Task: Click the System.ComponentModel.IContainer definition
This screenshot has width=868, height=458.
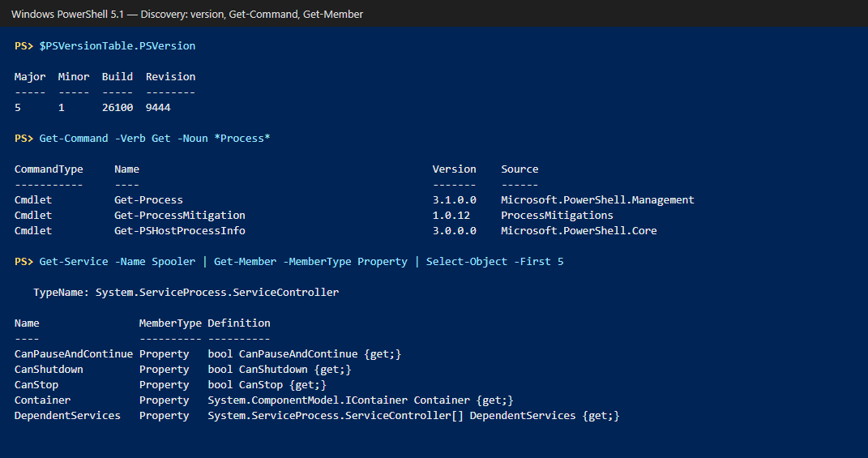Action: [361, 400]
